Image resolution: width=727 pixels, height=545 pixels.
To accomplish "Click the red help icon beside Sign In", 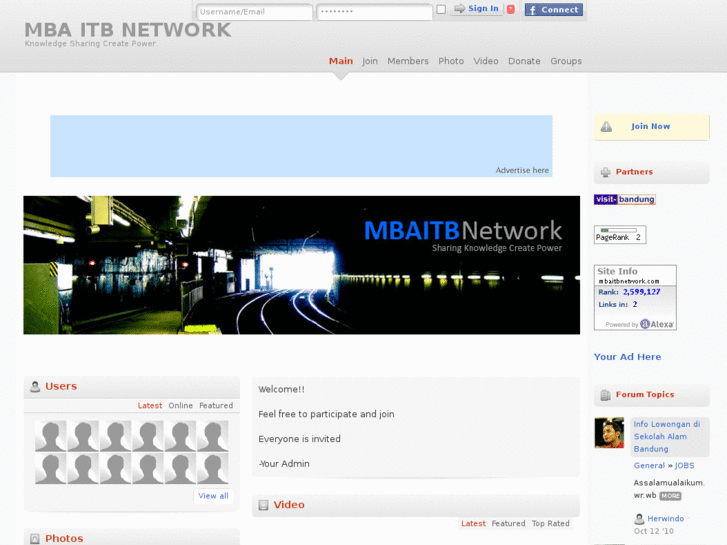I will point(510,9).
